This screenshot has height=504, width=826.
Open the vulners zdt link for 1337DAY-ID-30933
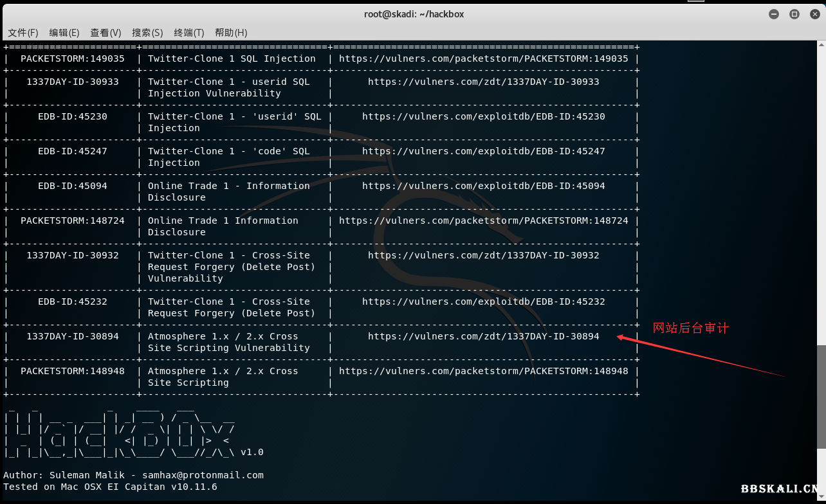point(483,82)
